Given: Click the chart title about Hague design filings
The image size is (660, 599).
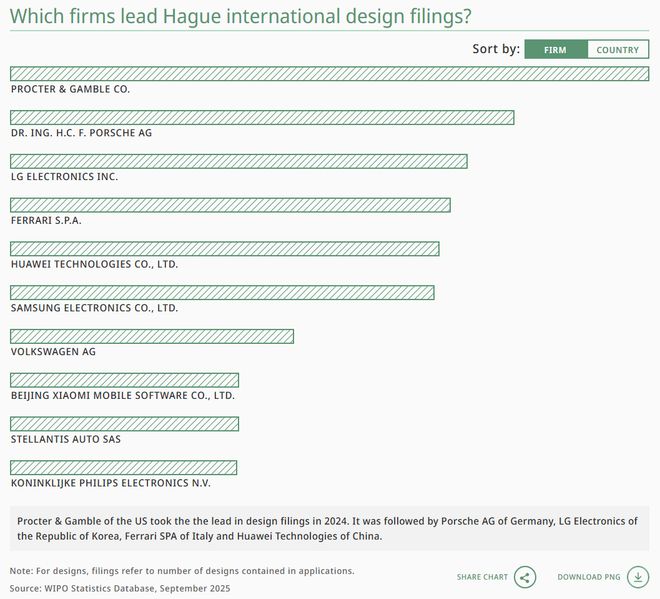Looking at the screenshot, I should click(241, 17).
